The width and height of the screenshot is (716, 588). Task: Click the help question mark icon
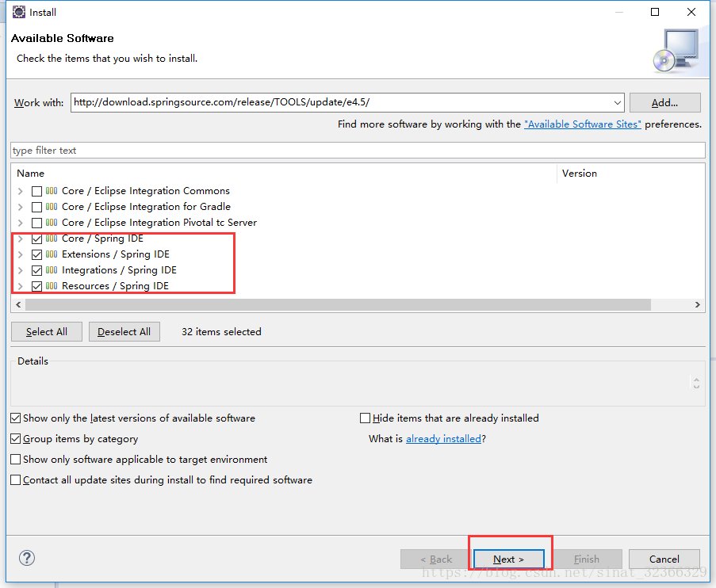[26, 558]
